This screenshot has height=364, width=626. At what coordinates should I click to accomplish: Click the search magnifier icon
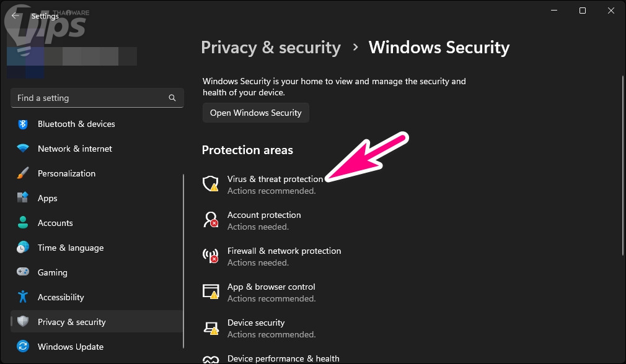(x=172, y=98)
